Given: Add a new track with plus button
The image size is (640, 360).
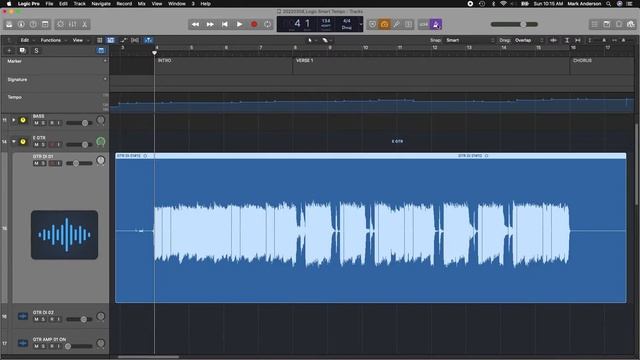Looking at the screenshot, I should coord(9,51).
